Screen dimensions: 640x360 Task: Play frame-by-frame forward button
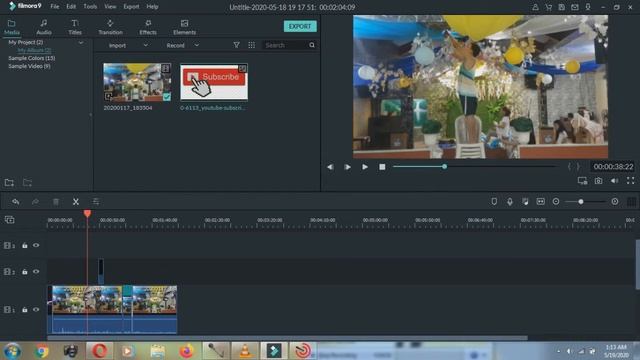[347, 167]
